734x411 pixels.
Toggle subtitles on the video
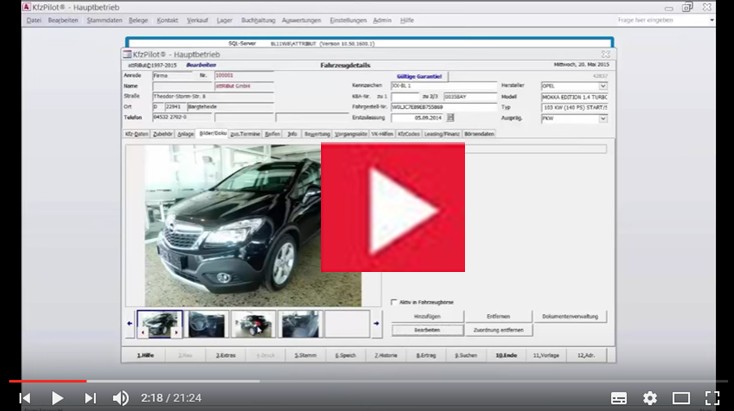[x=619, y=397]
